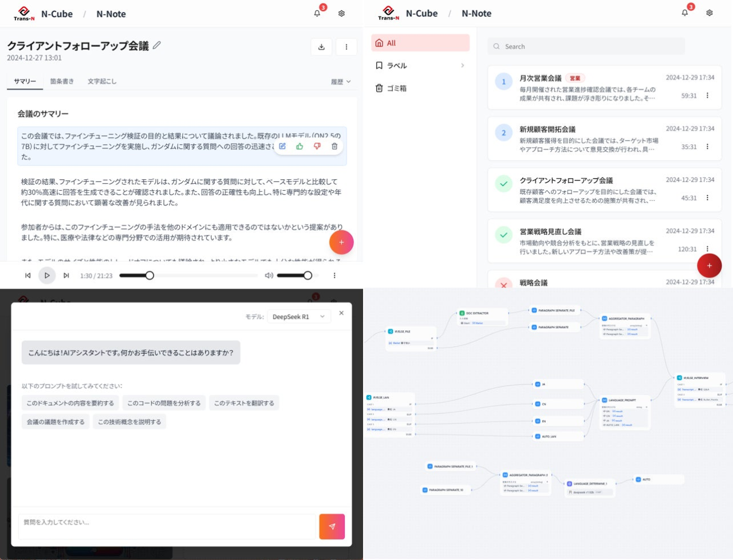Click the send arrow button in the chat
733x560 pixels.
tap(332, 526)
